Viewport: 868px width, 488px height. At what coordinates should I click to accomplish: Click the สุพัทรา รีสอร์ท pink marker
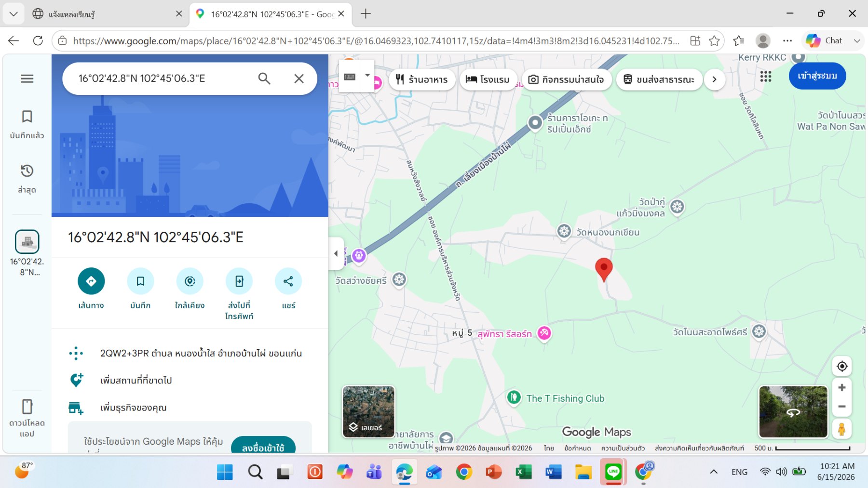544,333
